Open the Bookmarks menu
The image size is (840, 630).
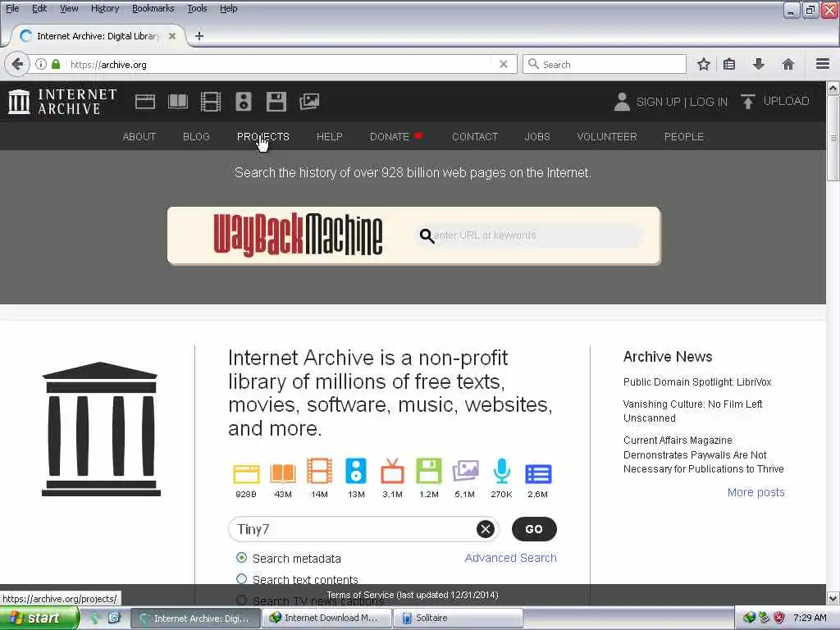(153, 8)
